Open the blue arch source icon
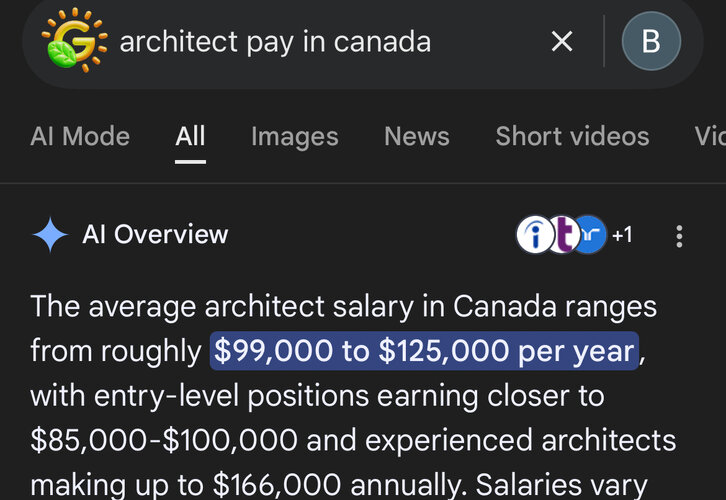The height and width of the screenshot is (500, 726). tap(591, 235)
